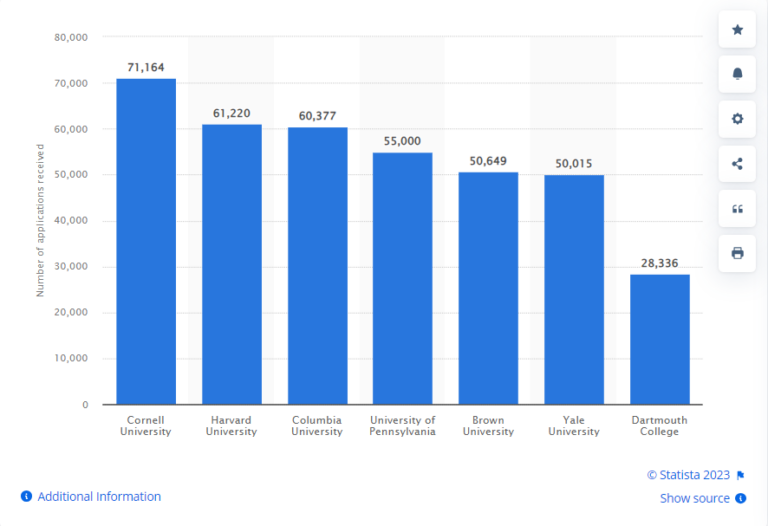Select the Dartmouth College bar
This screenshot has height=526, width=768.
[x=660, y=339]
